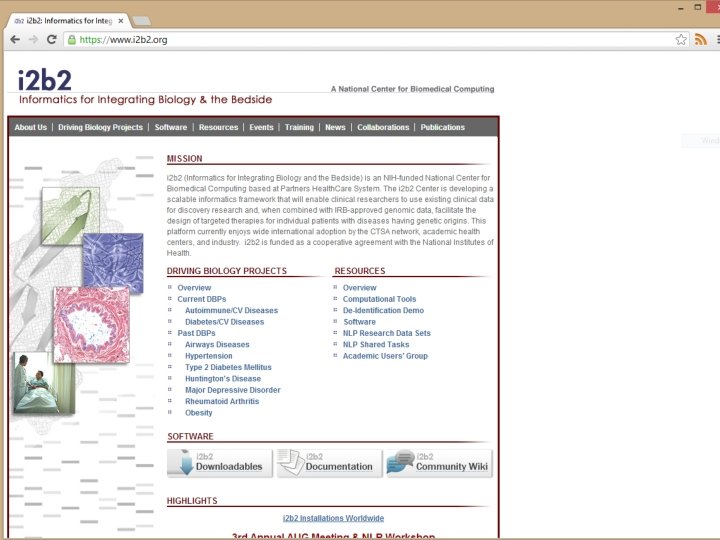The image size is (720, 540).
Task: Click the i2b2 Community Wiki button
Action: point(439,463)
